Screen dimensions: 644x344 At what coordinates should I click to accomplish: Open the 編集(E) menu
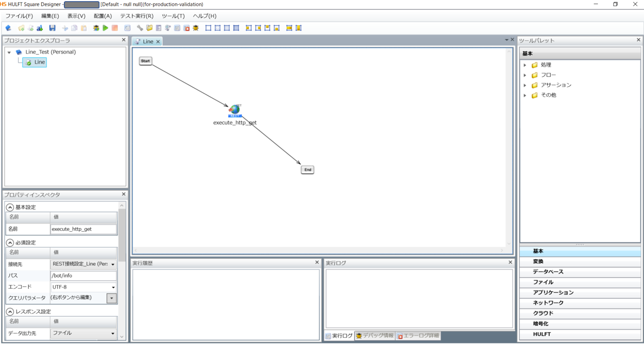pyautogui.click(x=50, y=16)
